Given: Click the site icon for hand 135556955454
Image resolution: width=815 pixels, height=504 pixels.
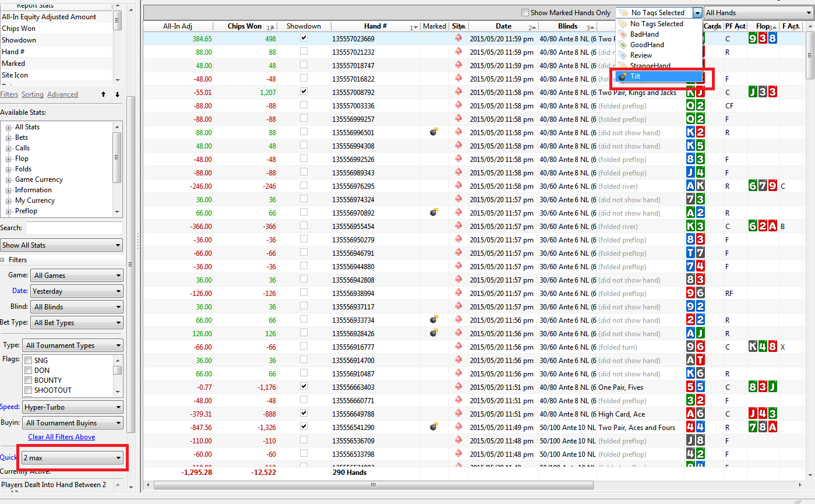Looking at the screenshot, I should pyautogui.click(x=458, y=226).
